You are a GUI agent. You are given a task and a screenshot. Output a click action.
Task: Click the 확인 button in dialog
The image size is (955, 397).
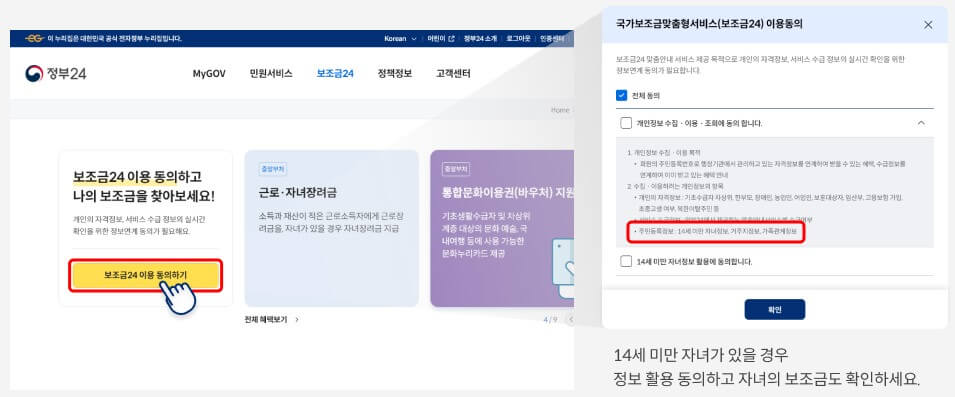click(x=775, y=309)
